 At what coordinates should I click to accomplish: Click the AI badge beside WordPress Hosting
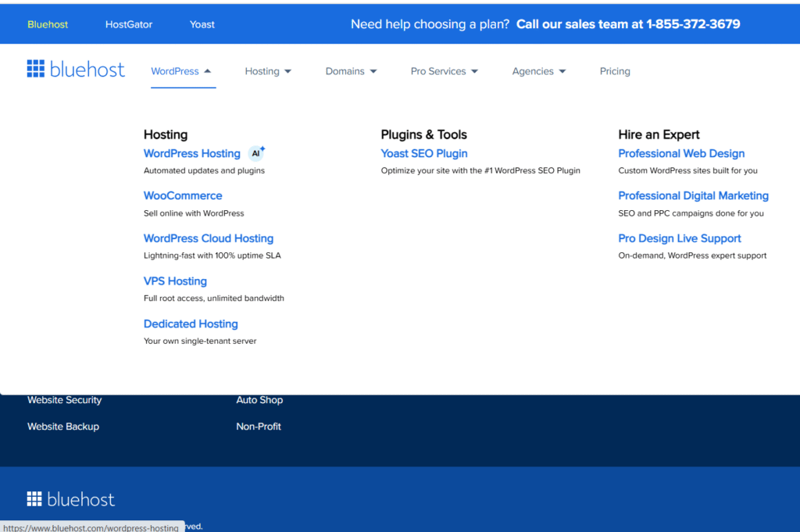(256, 153)
